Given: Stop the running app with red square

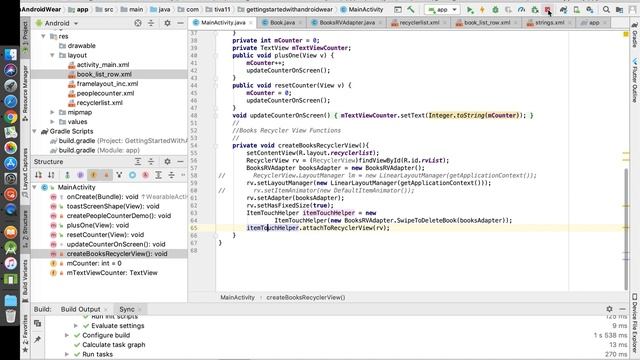Looking at the screenshot, I should 547,9.
